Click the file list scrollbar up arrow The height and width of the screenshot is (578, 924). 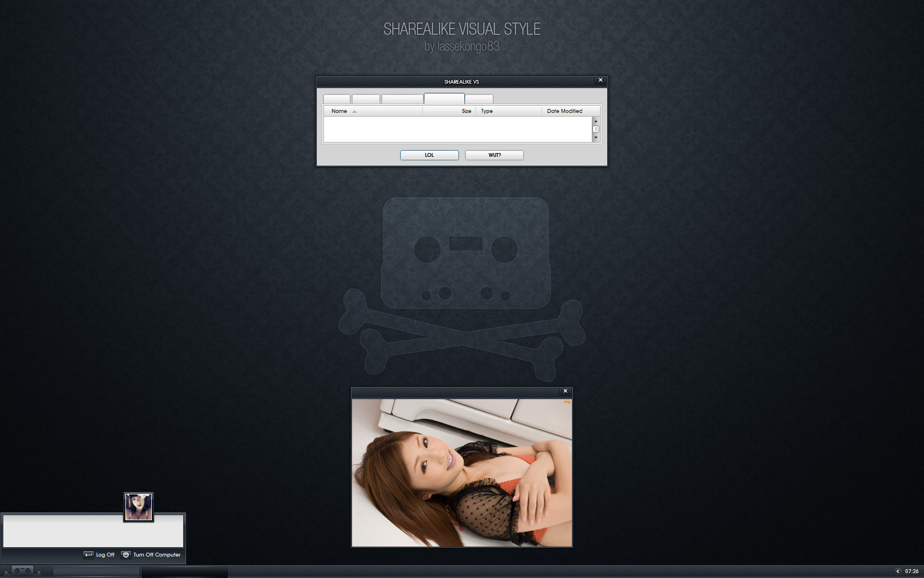596,121
